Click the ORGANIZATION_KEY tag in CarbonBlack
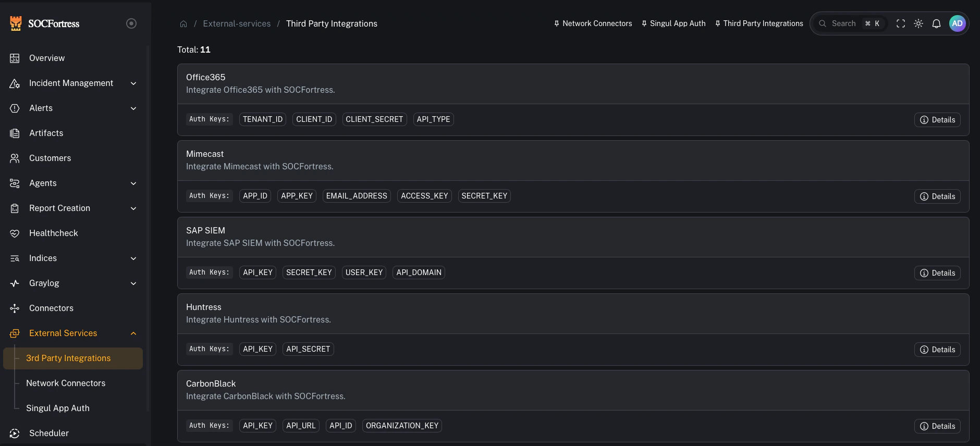980x446 pixels. pos(402,426)
